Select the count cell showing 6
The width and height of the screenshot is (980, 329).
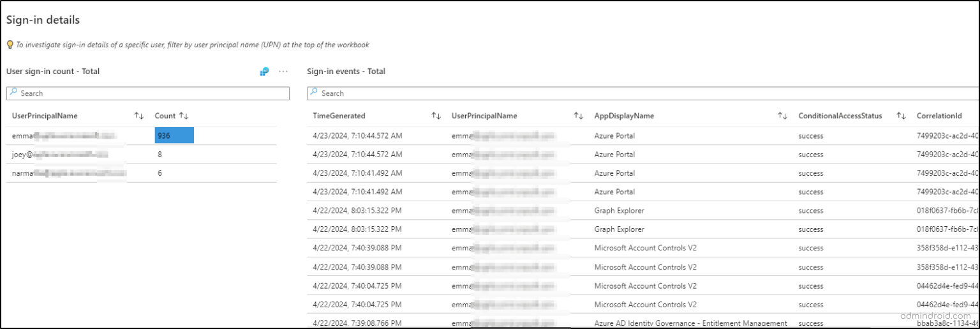pos(160,173)
